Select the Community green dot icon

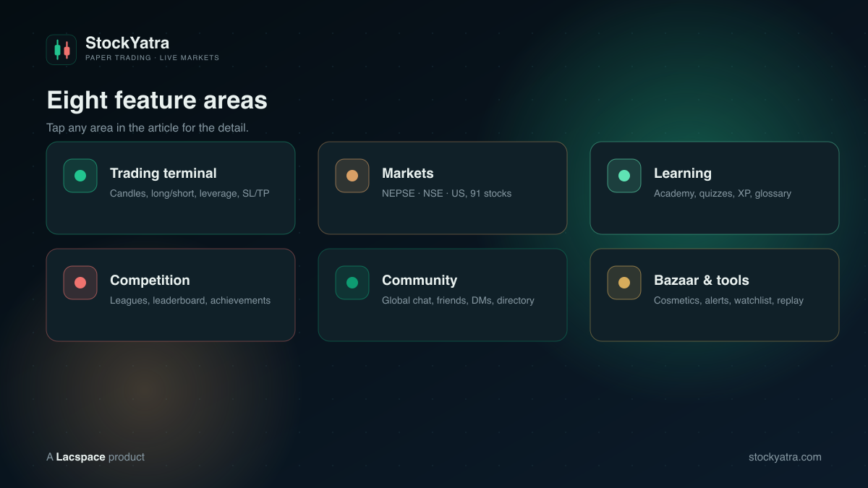point(352,283)
